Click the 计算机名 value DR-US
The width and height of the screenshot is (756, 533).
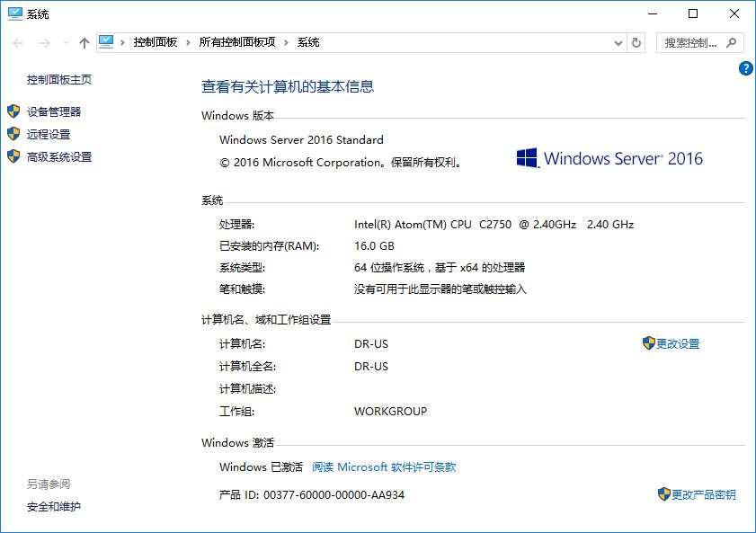pyautogui.click(x=371, y=343)
